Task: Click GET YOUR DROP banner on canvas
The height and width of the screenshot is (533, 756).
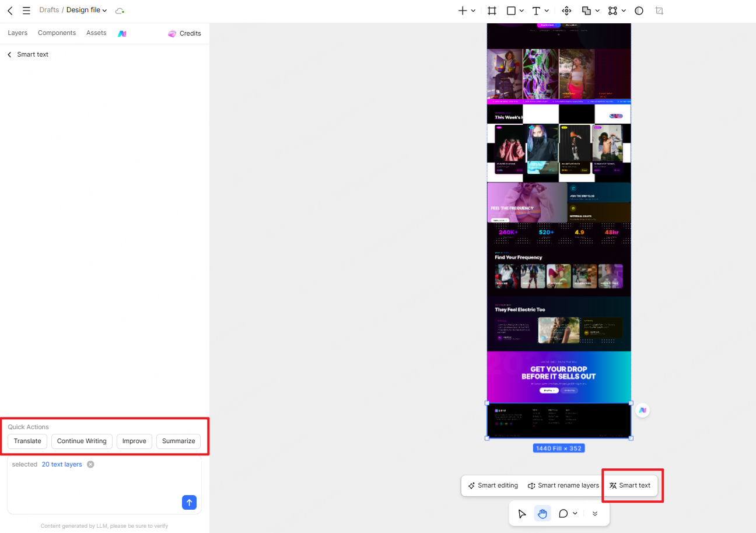Action: [559, 377]
